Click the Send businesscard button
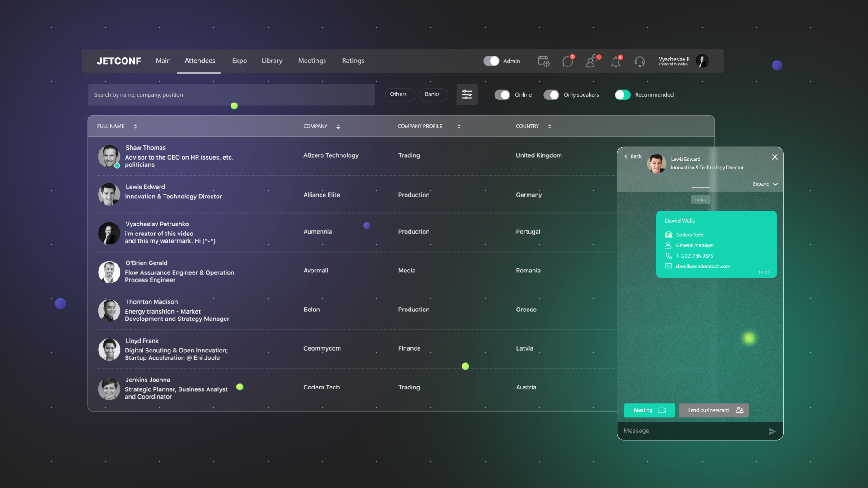This screenshot has height=488, width=868. coord(713,410)
